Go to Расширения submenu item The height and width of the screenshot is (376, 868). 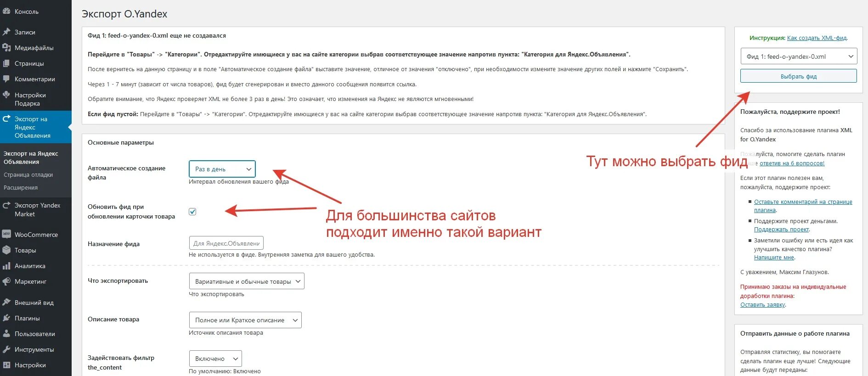(x=21, y=187)
